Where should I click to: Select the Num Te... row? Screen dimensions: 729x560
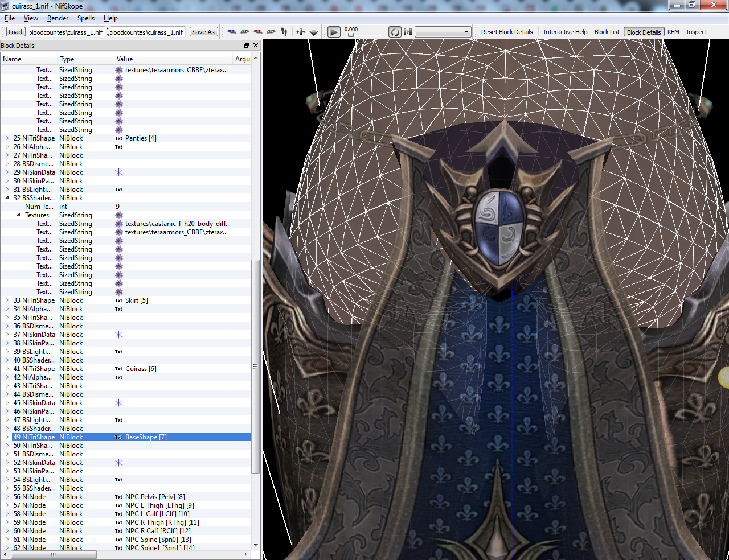pos(125,207)
